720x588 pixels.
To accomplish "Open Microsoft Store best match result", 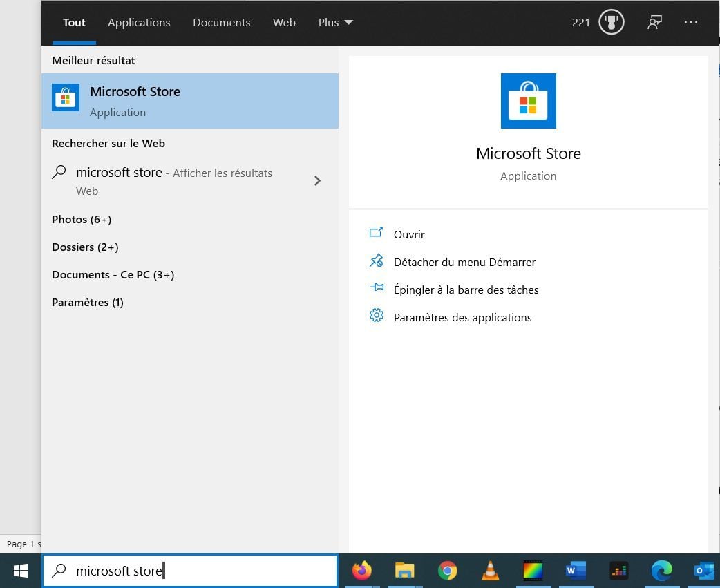I will (189, 101).
